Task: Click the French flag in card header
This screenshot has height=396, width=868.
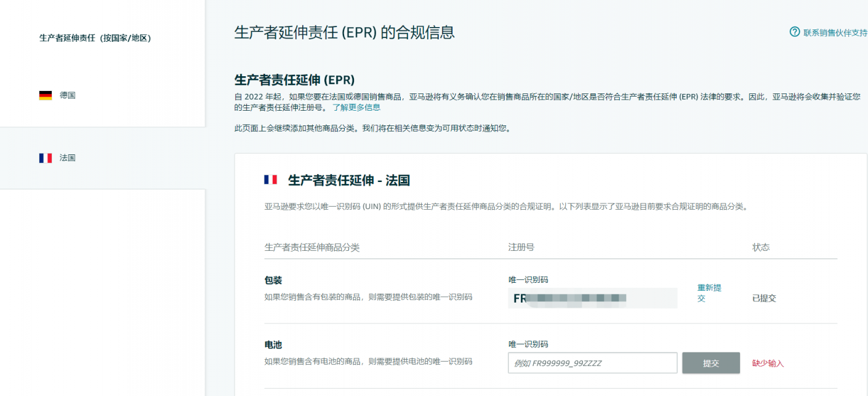Action: [x=270, y=180]
